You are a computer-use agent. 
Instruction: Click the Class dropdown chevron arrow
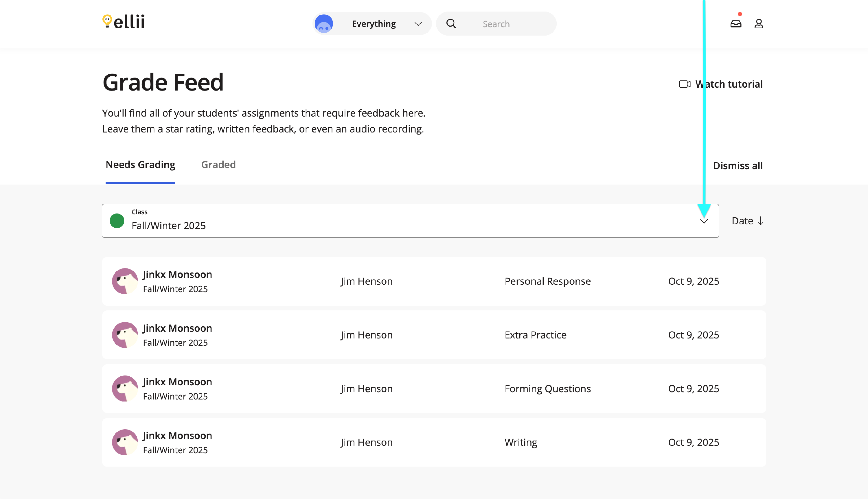(704, 221)
